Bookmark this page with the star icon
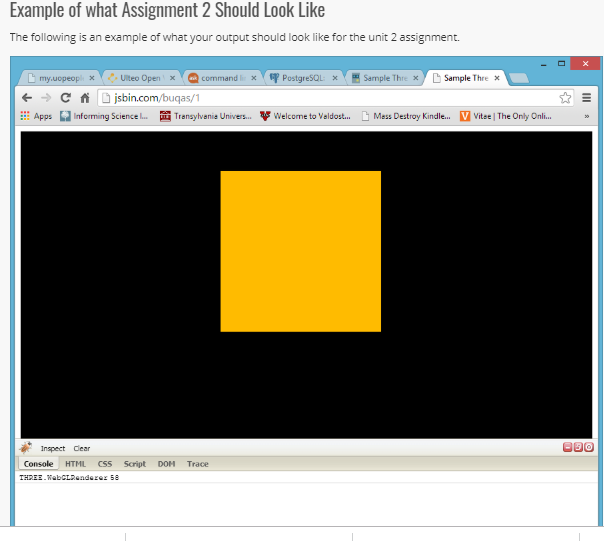This screenshot has width=604, height=541. point(565,98)
